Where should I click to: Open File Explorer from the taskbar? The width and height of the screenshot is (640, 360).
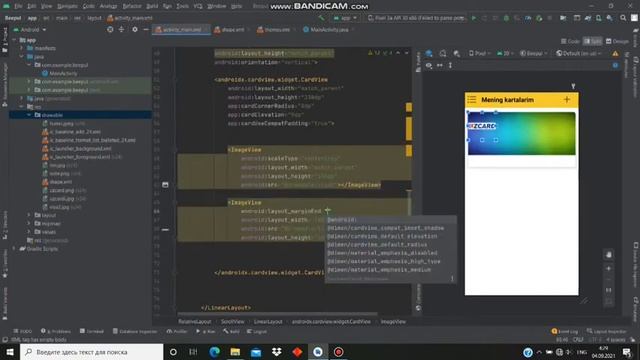coord(235,352)
